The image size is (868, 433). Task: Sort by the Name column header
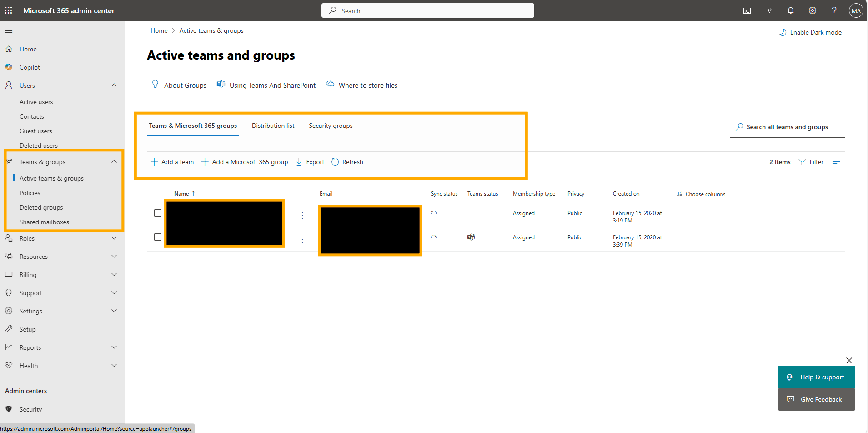click(182, 193)
